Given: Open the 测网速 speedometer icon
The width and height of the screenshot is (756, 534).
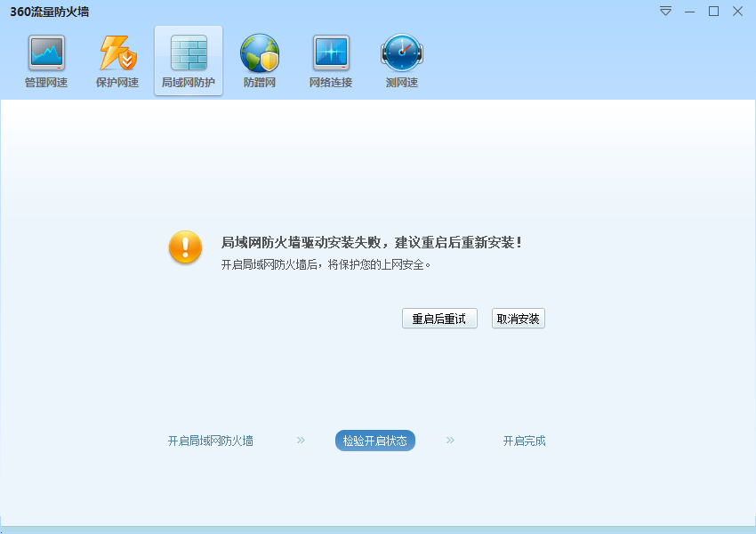Looking at the screenshot, I should [402, 54].
